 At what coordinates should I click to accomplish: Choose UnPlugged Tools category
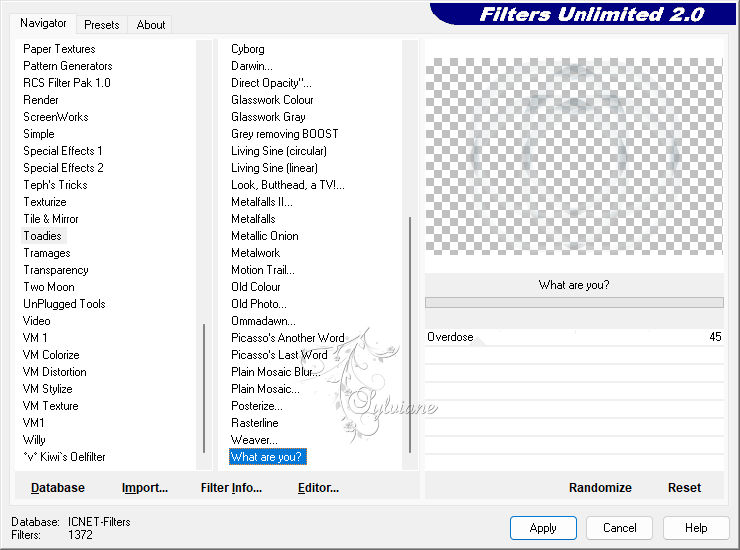64,304
